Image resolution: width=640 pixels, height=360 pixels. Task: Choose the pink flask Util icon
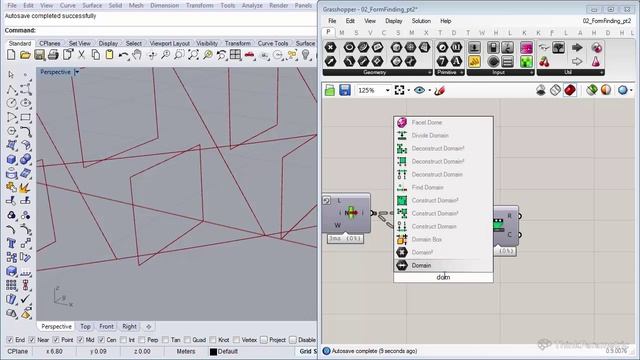point(596,62)
